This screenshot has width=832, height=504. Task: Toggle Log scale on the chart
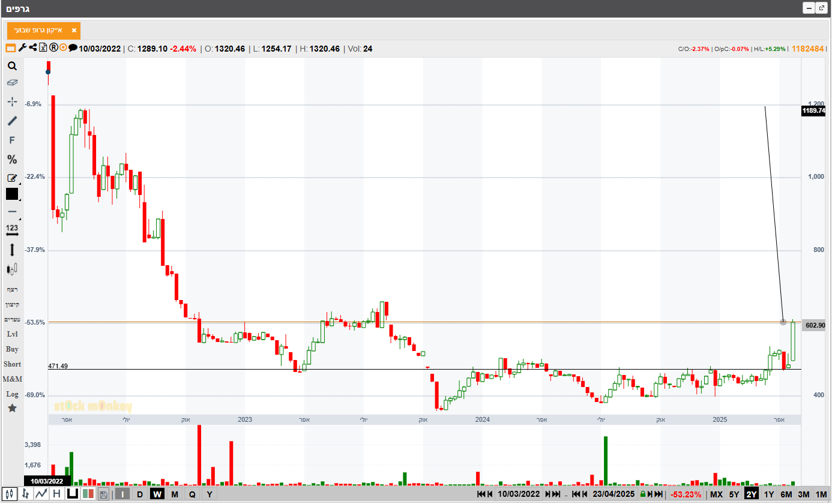(x=12, y=394)
